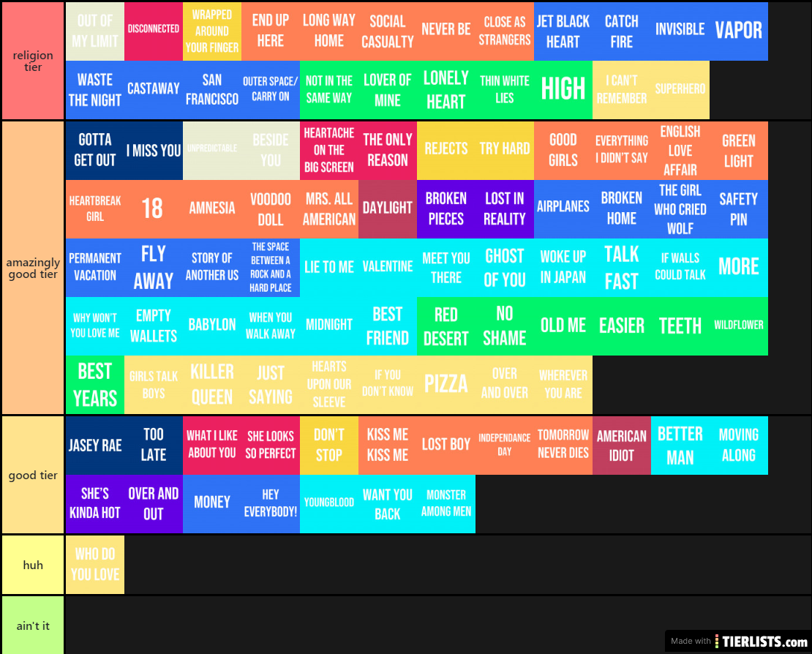Image resolution: width=812 pixels, height=654 pixels.
Task: Pick the 'Wherever You Are' tile
Action: coord(563,385)
